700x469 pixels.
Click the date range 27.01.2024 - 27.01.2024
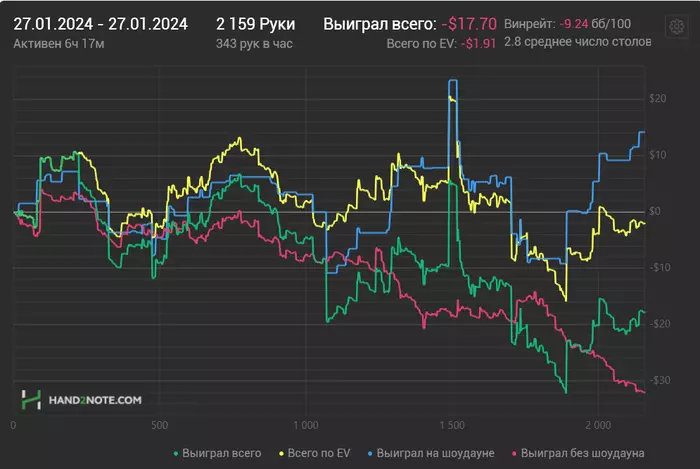(100, 24)
